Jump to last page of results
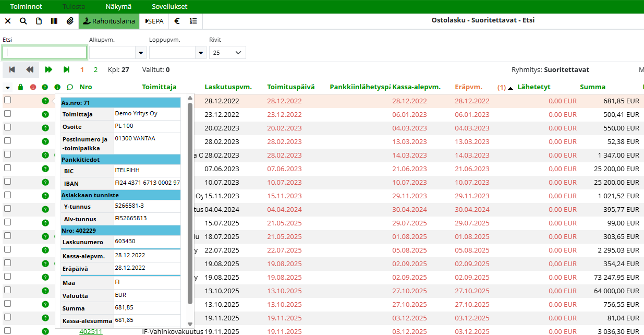This screenshot has width=644, height=335. tap(66, 69)
